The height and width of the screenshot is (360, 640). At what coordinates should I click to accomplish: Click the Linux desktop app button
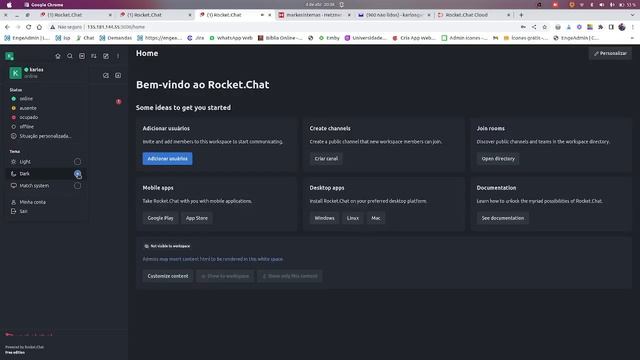pyautogui.click(x=353, y=218)
